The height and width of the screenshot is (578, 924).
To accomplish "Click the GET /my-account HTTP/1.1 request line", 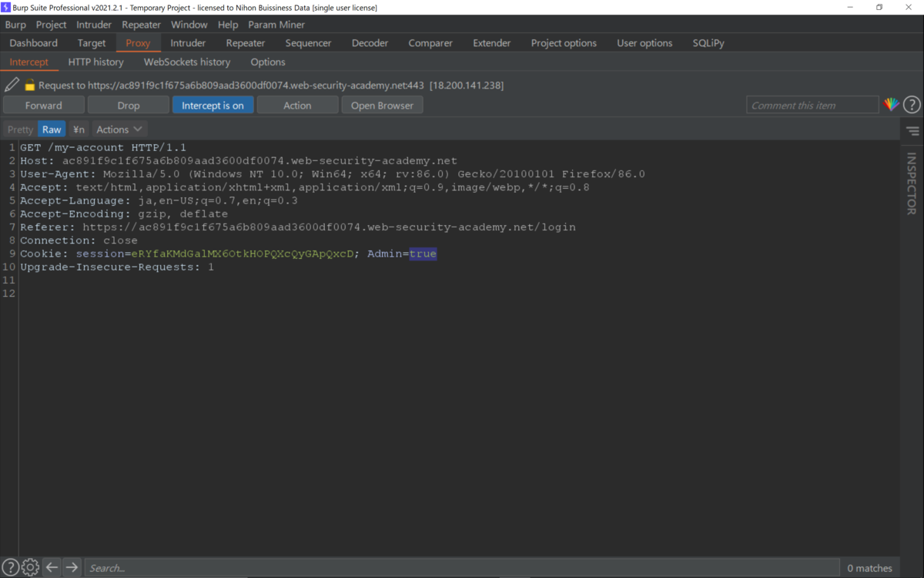I will [103, 147].
